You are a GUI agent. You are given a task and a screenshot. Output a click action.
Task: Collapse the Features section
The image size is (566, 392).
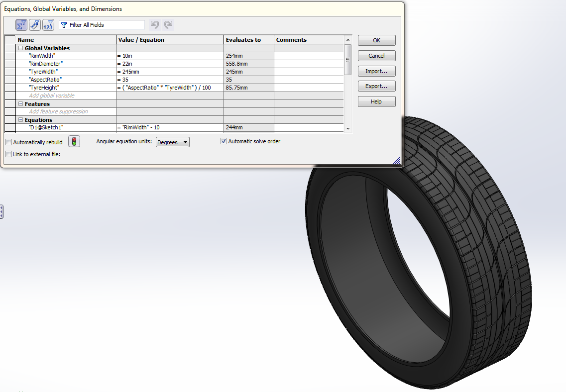click(20, 104)
